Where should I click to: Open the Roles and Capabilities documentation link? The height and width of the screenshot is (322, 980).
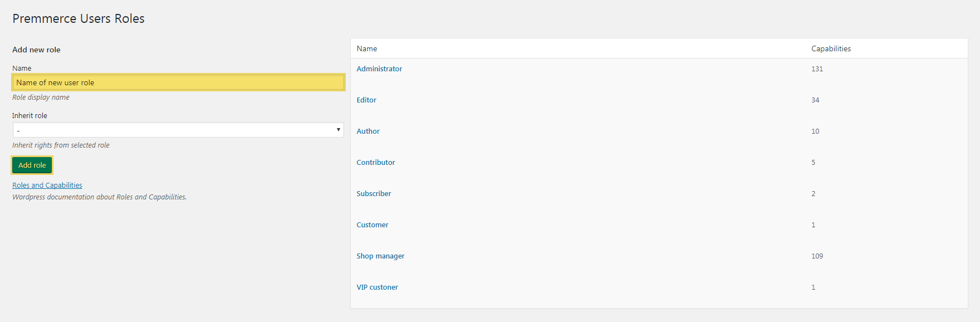tap(47, 186)
